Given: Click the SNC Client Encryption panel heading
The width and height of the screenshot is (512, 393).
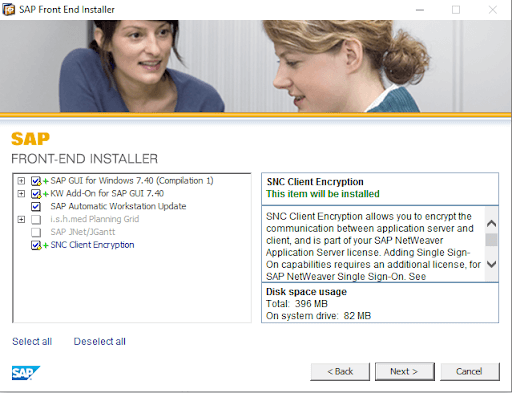Looking at the screenshot, I should [315, 182].
